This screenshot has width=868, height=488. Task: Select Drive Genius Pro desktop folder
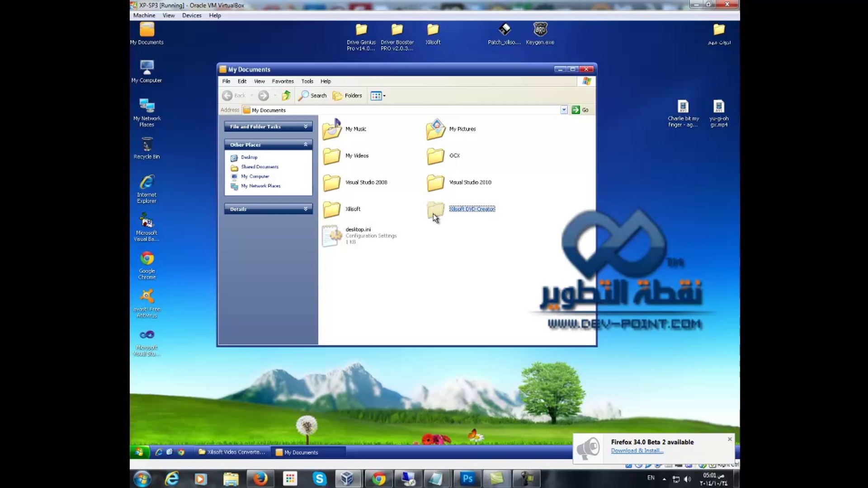coord(361,37)
